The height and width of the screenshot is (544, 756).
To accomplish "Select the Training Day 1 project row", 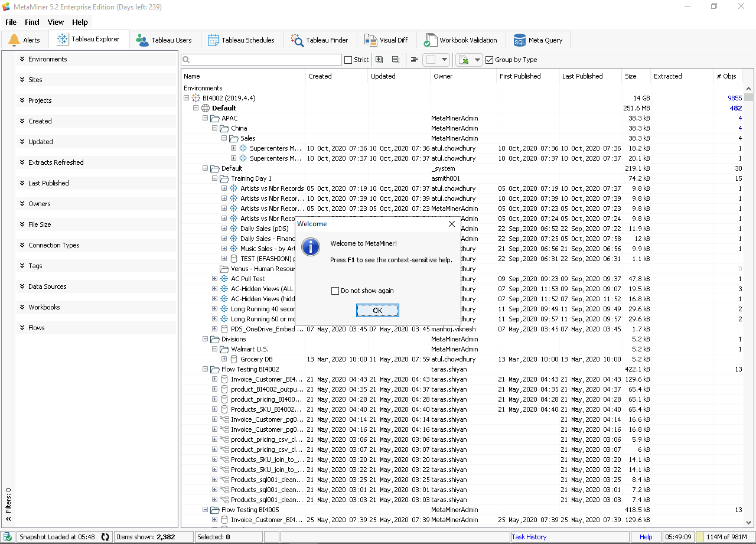I will [x=462, y=178].
